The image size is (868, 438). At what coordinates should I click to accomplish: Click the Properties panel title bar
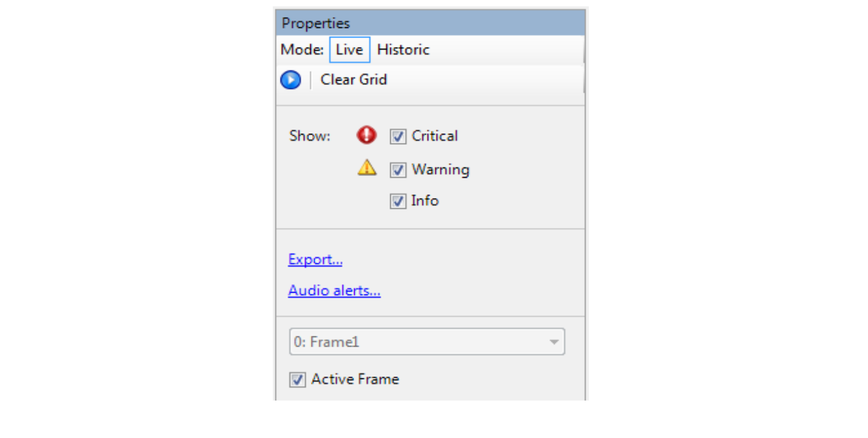pyautogui.click(x=430, y=23)
